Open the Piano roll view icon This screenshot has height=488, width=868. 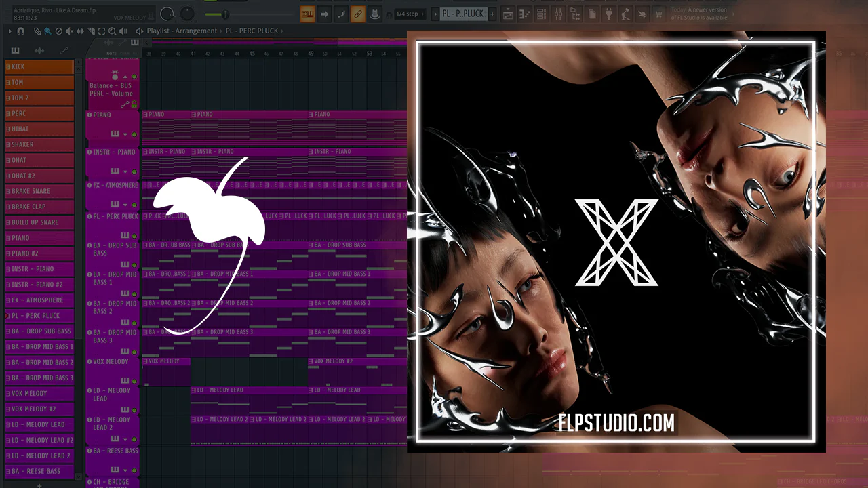coord(525,14)
